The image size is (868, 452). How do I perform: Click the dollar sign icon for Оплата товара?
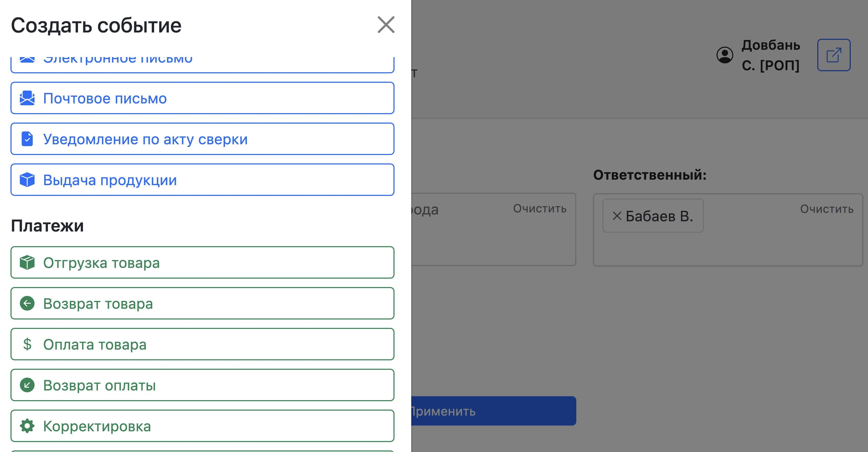(27, 344)
